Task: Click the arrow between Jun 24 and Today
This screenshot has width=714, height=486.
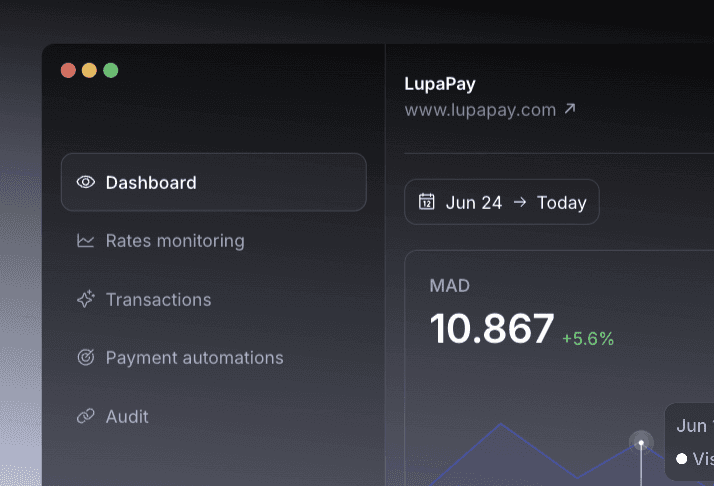Action: (x=520, y=202)
